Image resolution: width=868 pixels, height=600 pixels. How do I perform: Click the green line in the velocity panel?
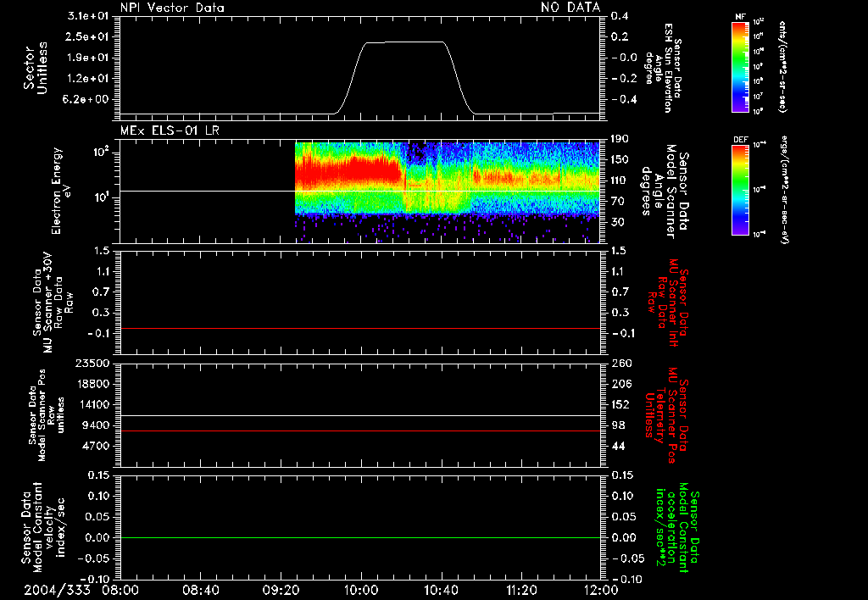pyautogui.click(x=359, y=537)
